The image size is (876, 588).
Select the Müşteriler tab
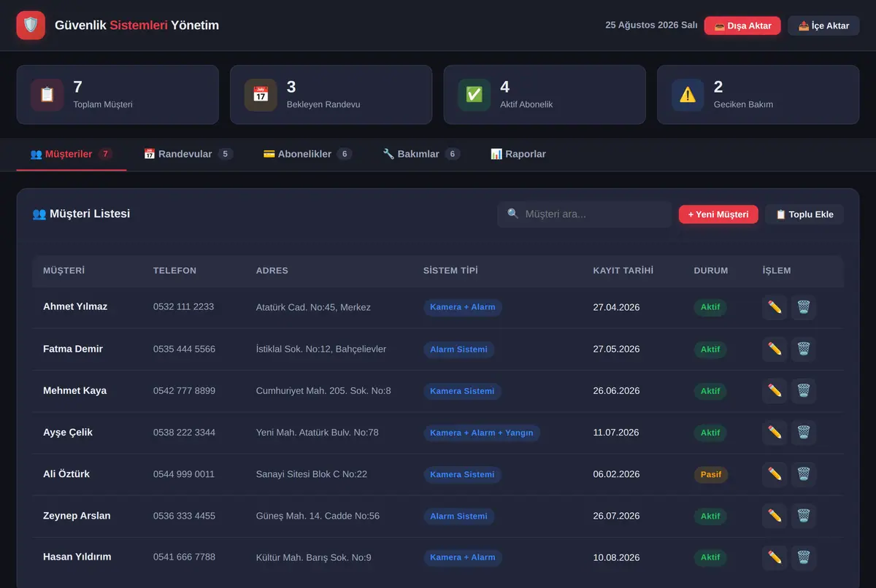[72, 154]
